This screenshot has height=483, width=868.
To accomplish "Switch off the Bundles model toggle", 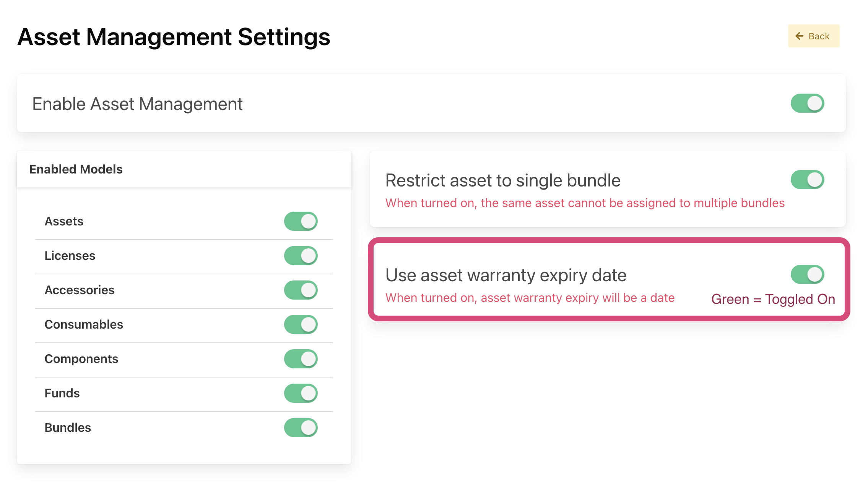I will [x=301, y=428].
